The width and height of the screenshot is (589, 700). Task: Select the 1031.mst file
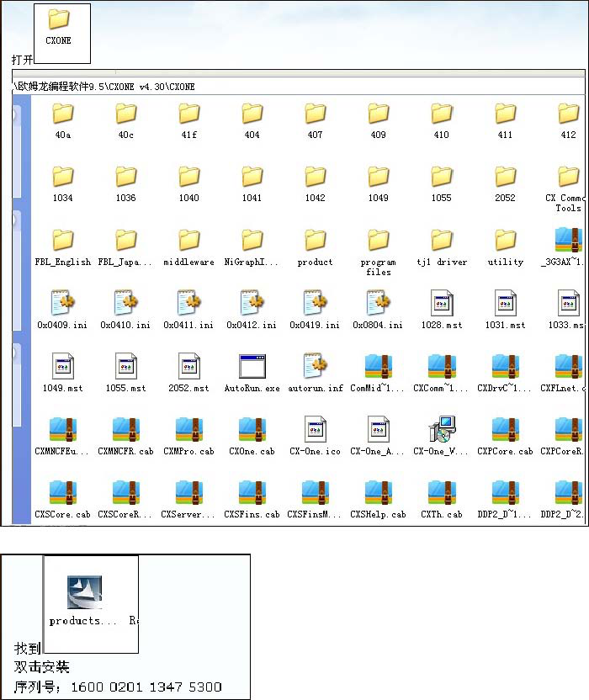(x=505, y=310)
